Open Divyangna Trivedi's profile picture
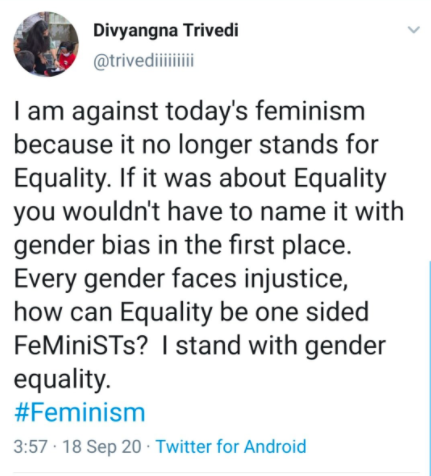431x476 pixels. (x=46, y=44)
